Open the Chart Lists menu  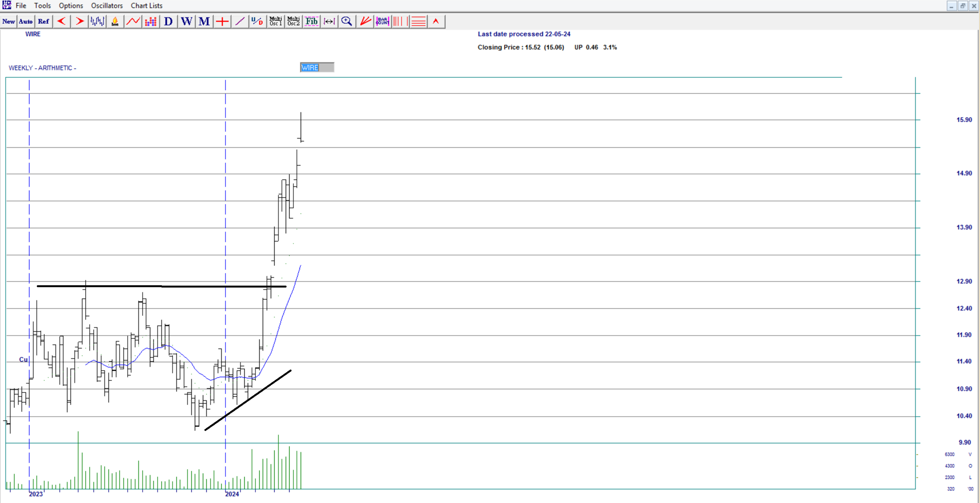tap(146, 5)
